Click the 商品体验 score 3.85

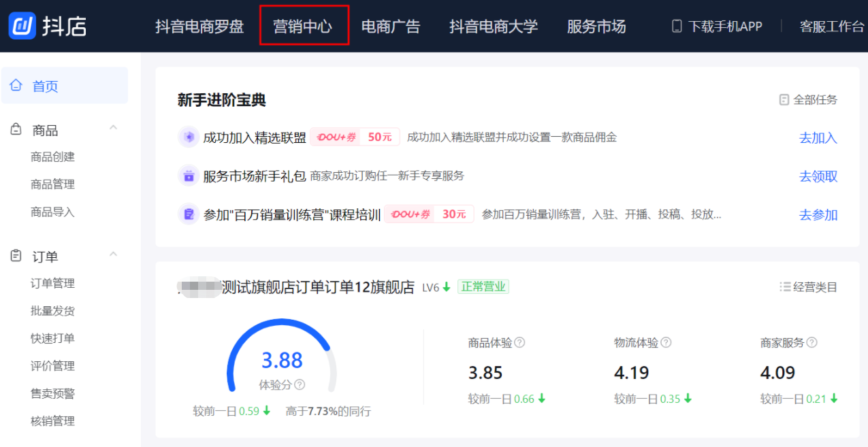[485, 373]
